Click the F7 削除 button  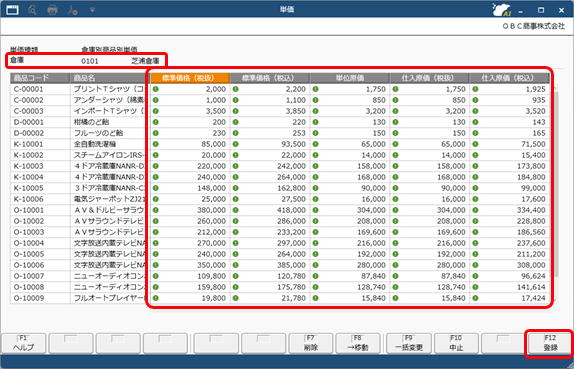point(311,343)
